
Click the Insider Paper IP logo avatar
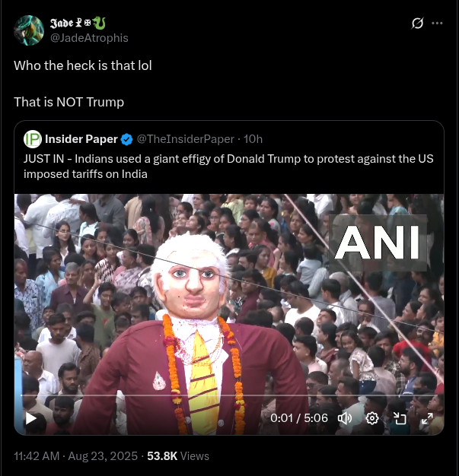pos(33,139)
